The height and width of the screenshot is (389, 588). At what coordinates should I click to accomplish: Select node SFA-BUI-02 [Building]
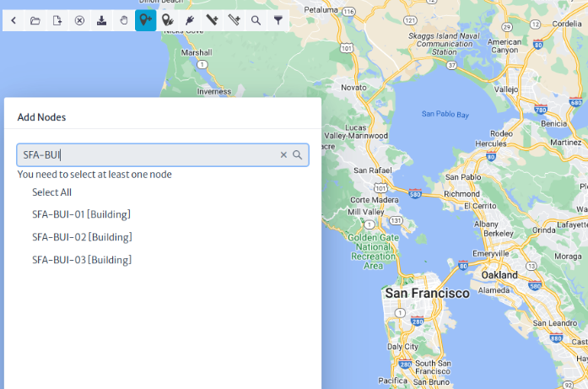[x=82, y=237]
